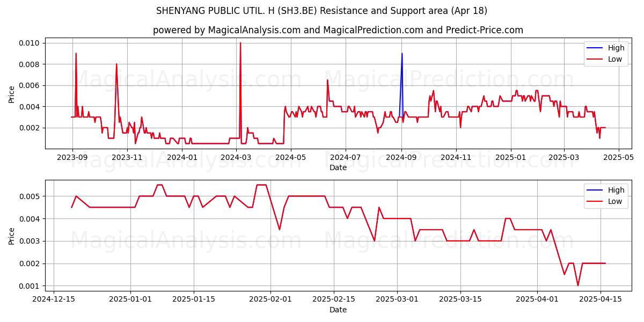The image size is (644, 322).
Task: Click bottom chart x-axis tick '2025-04-15'
Action: pos(601,299)
